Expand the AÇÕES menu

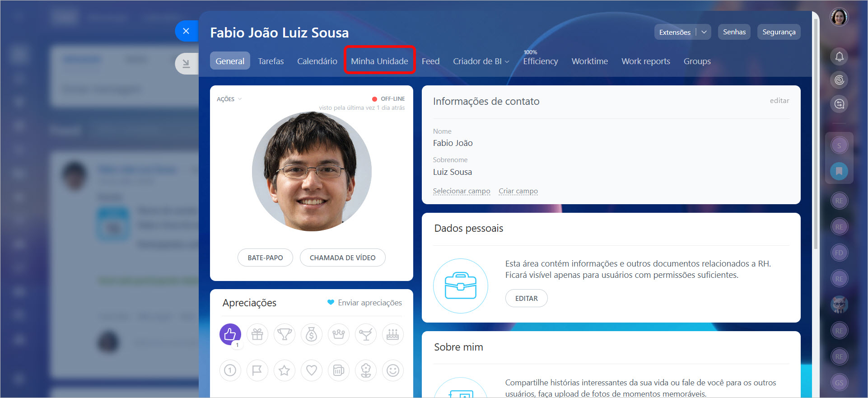(229, 99)
